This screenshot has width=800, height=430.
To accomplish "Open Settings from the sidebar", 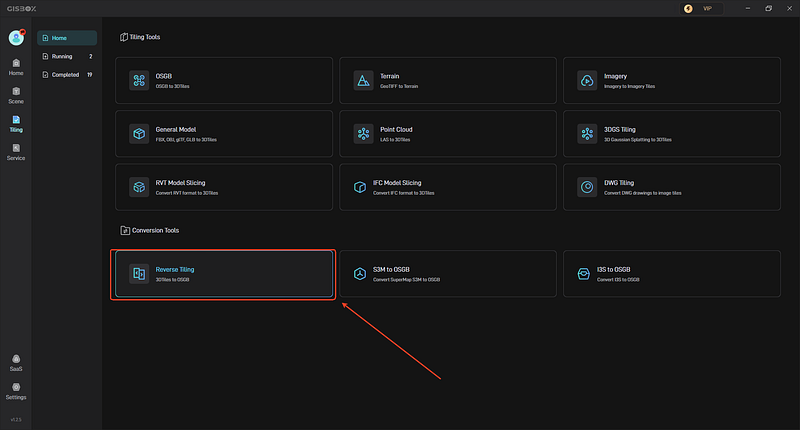I will 16,391.
